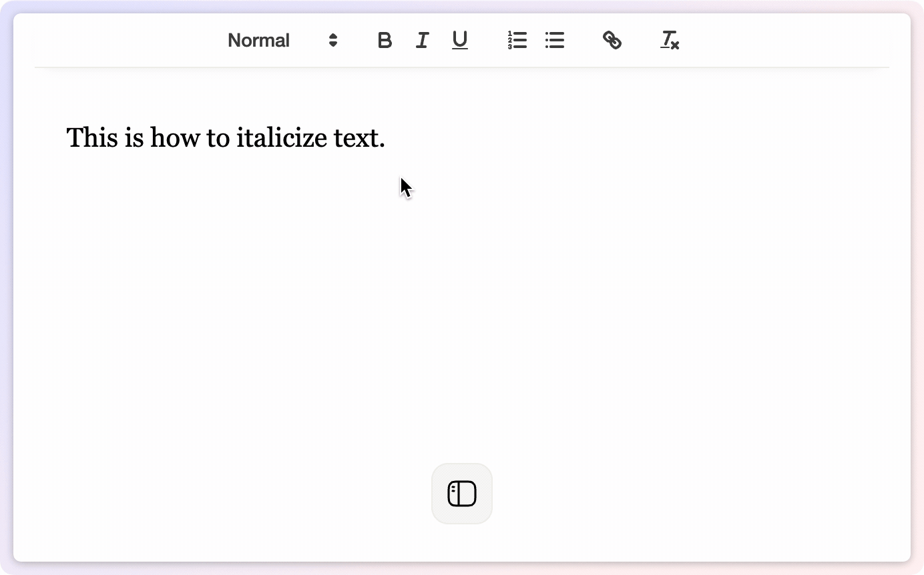Viewport: 924px width, 575px height.
Task: Activate the ordered list menu option
Action: click(x=517, y=41)
